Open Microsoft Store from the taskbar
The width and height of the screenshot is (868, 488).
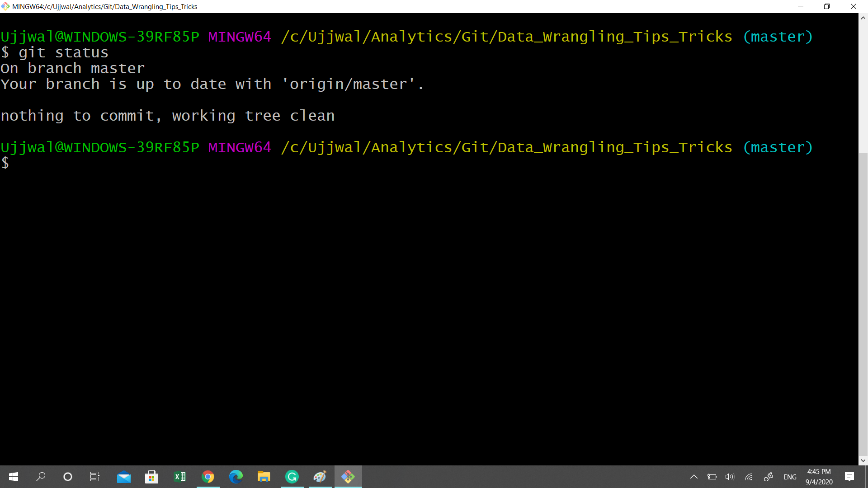pyautogui.click(x=152, y=477)
